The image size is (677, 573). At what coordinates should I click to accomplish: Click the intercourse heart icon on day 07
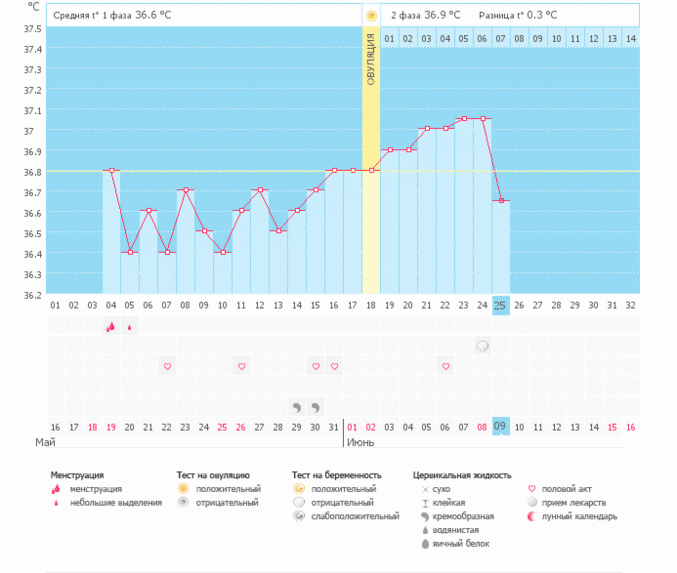[167, 366]
